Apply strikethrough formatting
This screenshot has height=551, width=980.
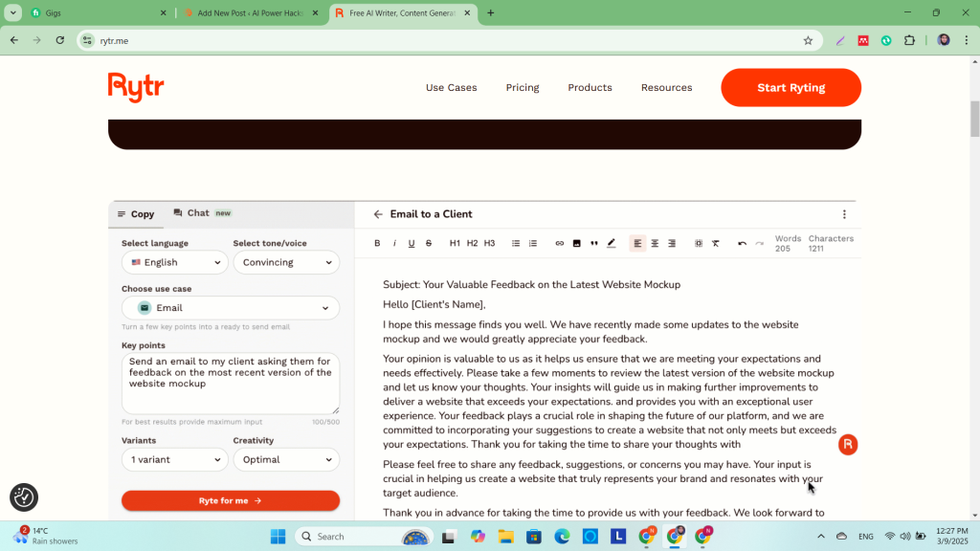(x=428, y=244)
